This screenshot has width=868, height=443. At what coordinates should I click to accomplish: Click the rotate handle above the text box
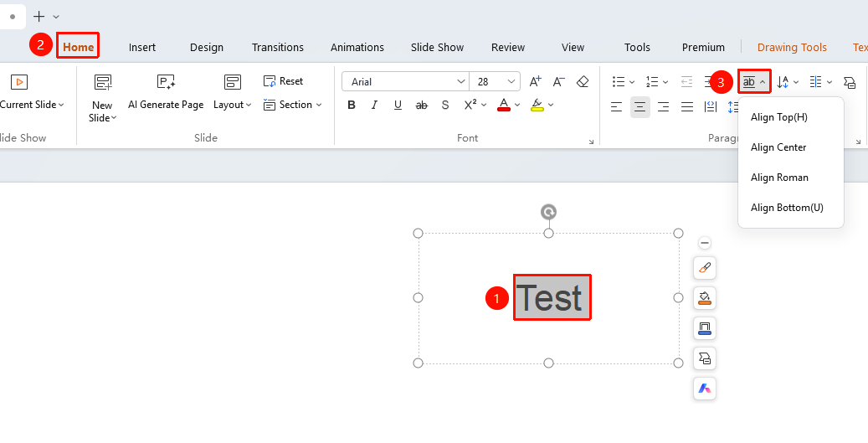coord(548,212)
